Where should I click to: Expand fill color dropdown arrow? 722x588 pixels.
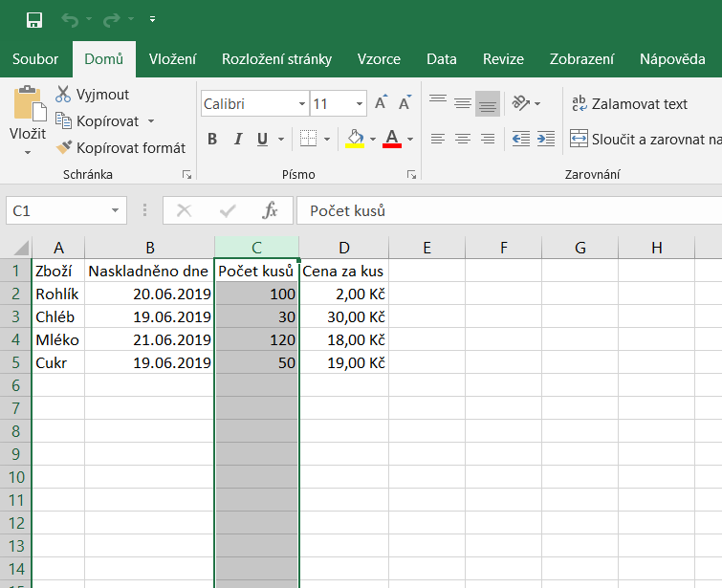[x=373, y=139]
